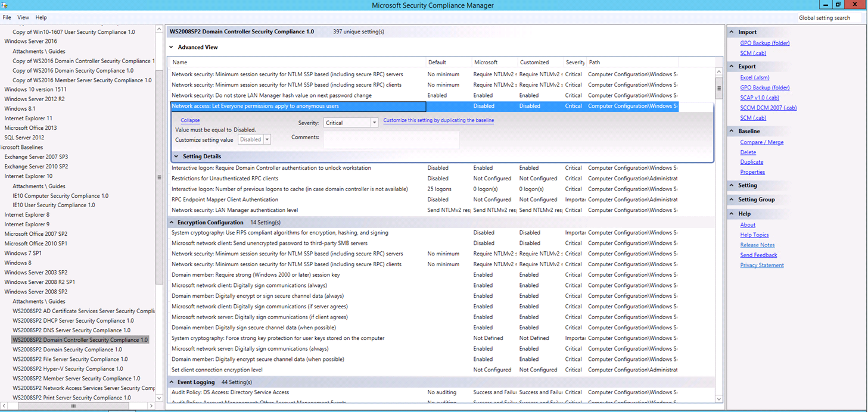
Task: Collapse the Baseline panel section
Action: 732,131
